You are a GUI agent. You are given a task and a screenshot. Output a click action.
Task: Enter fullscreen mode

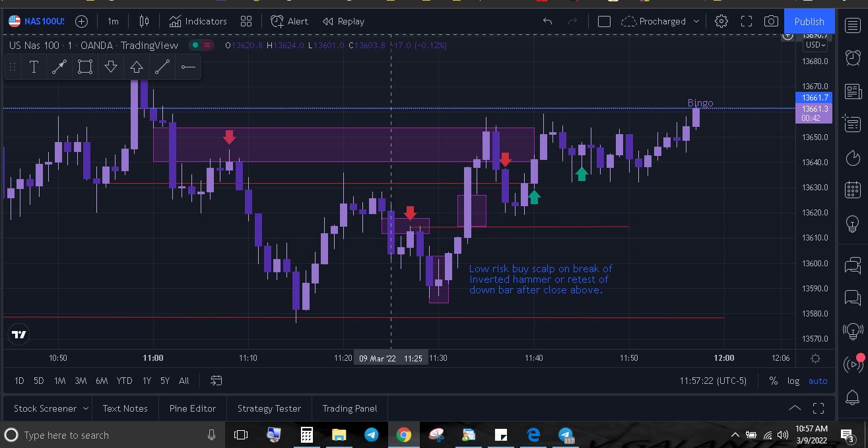click(x=747, y=21)
